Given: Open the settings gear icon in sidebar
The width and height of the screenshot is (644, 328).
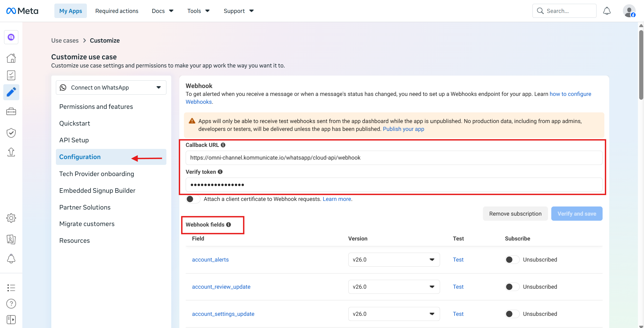Looking at the screenshot, I should [11, 218].
